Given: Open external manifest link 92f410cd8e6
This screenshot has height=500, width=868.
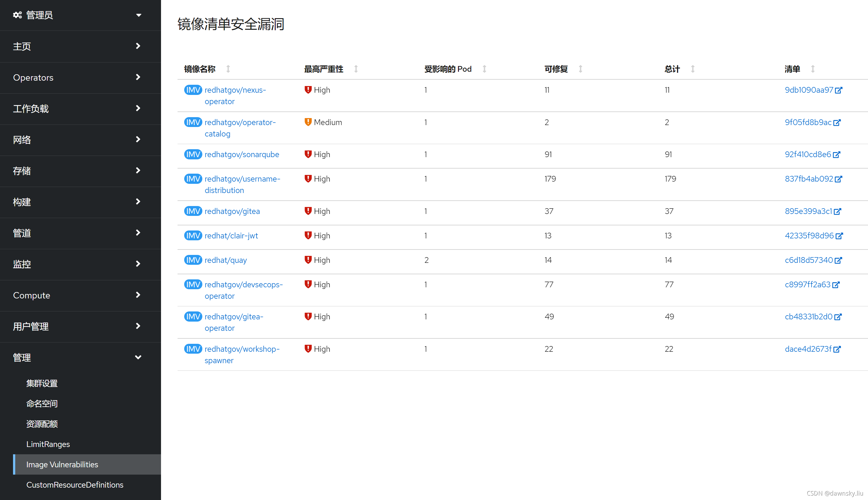Looking at the screenshot, I should pos(812,155).
